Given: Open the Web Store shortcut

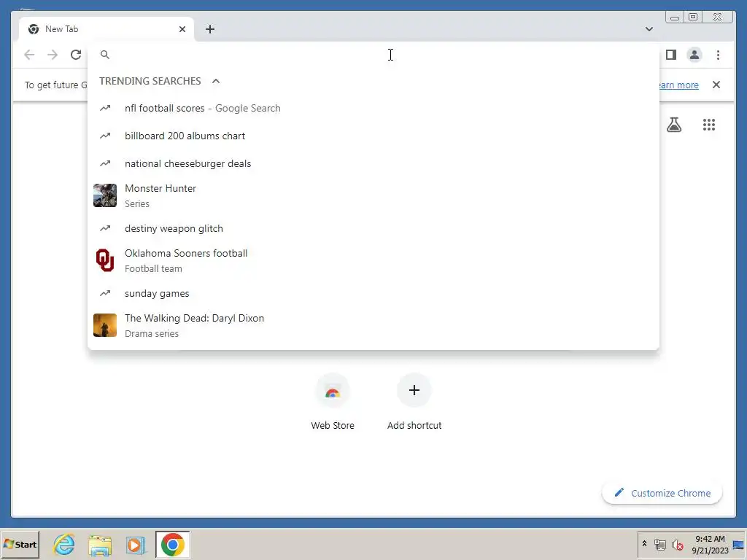Looking at the screenshot, I should 333,402.
